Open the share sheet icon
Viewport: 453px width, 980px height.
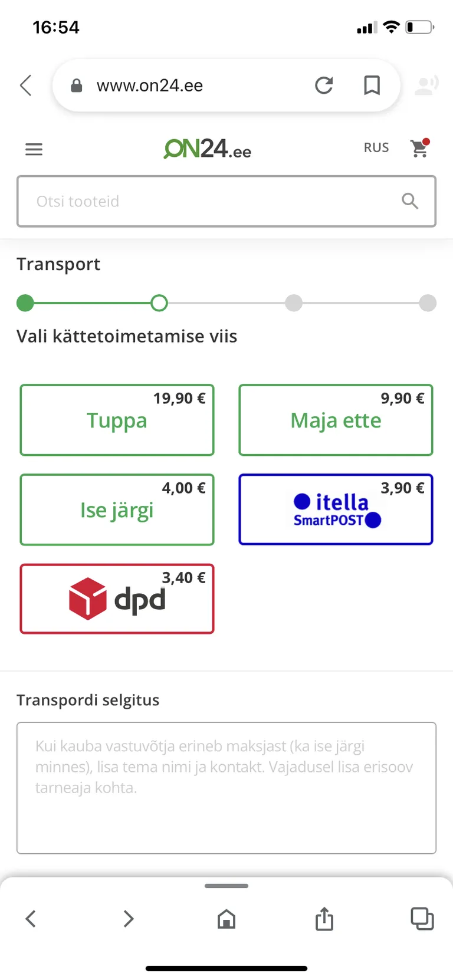pos(324,918)
